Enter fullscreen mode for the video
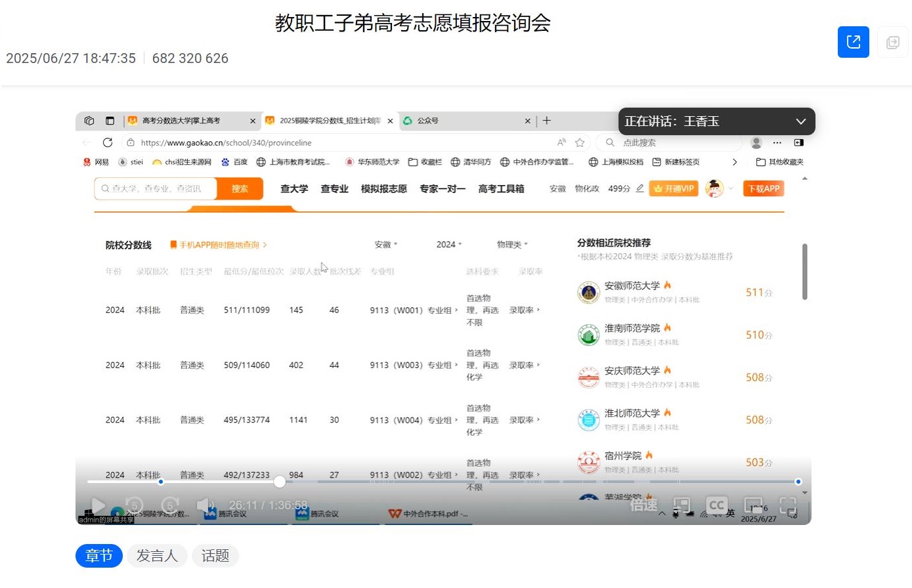The height and width of the screenshot is (588, 912). [788, 505]
